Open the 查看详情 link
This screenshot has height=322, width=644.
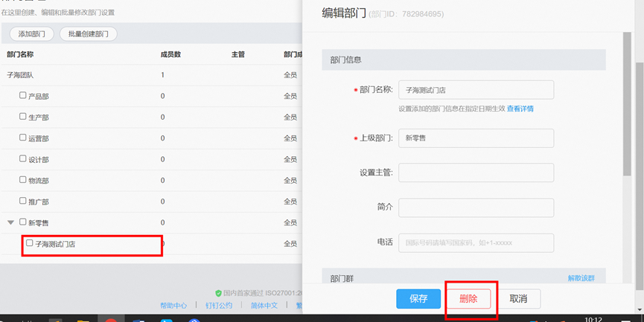click(x=520, y=109)
